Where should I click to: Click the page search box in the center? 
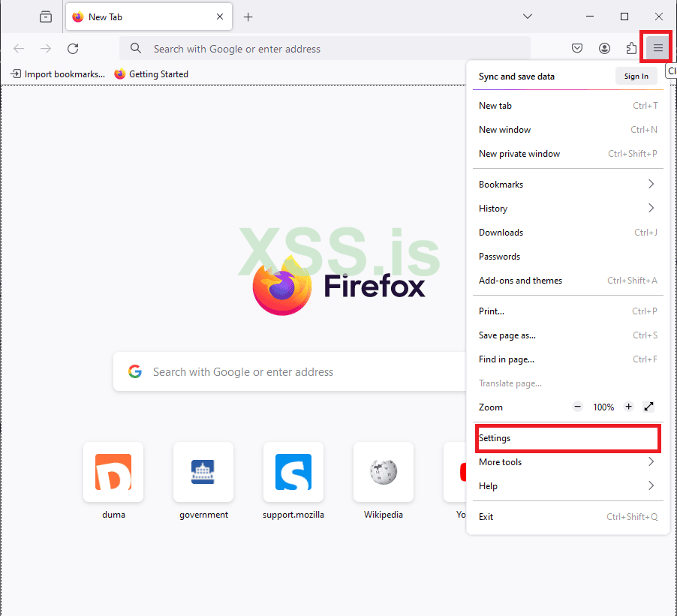click(289, 371)
